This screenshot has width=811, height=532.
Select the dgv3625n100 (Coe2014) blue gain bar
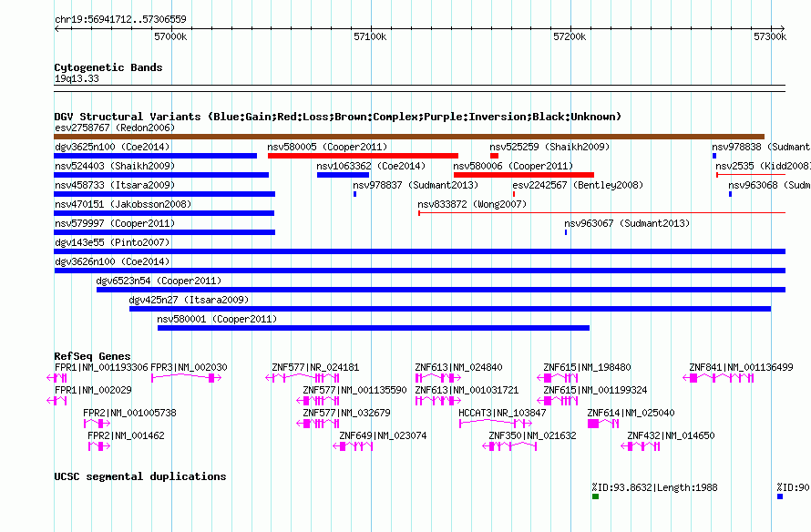click(155, 156)
